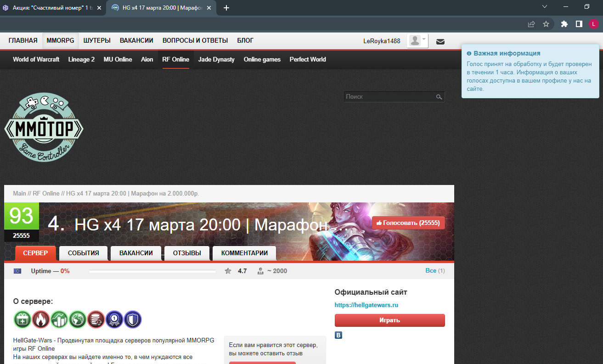Open browser extensions puzzle icon
The image size is (603, 364).
(564, 24)
